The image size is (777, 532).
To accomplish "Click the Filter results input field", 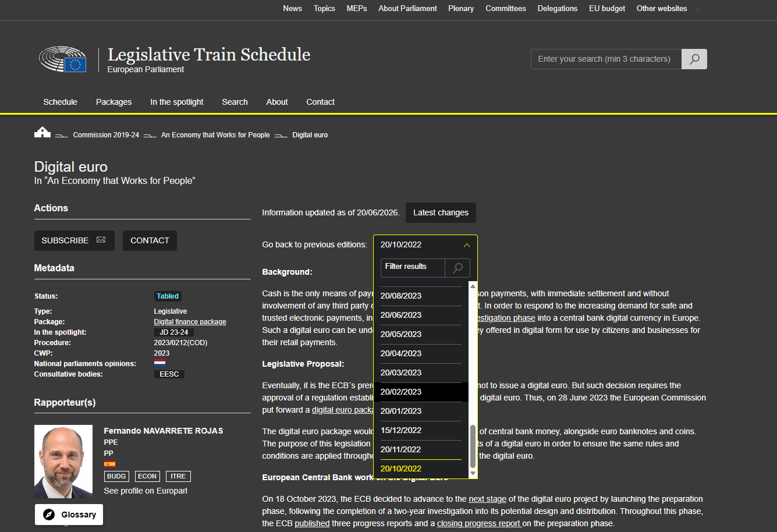I will click(413, 268).
